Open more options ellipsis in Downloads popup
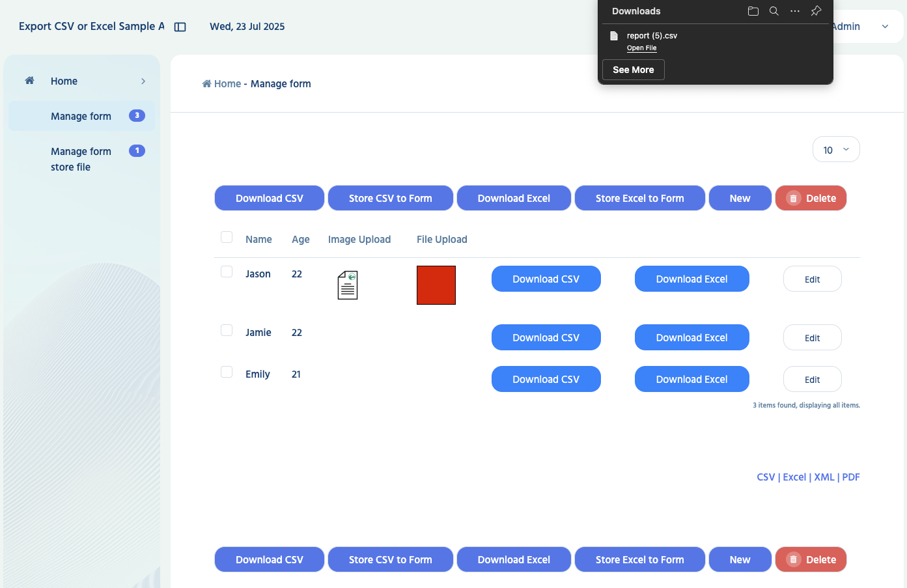The image size is (907, 588). [794, 11]
